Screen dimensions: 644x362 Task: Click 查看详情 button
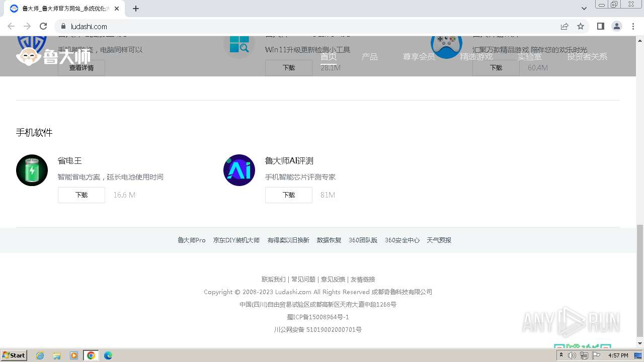[x=82, y=68]
